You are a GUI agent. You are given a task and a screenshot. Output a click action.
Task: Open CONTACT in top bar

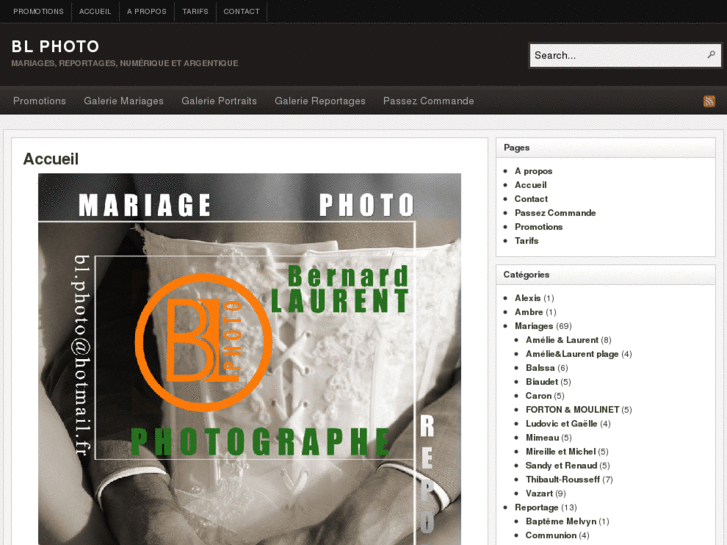pos(242,12)
